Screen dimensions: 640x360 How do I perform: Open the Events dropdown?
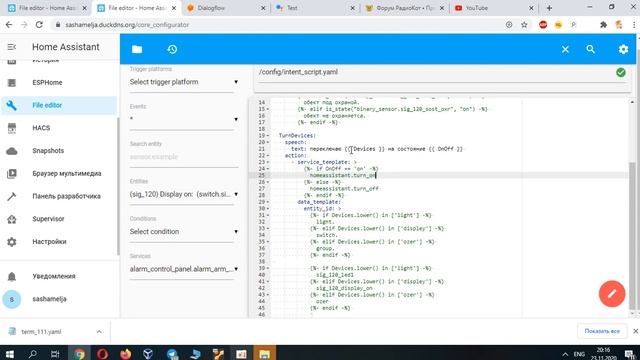coord(184,119)
